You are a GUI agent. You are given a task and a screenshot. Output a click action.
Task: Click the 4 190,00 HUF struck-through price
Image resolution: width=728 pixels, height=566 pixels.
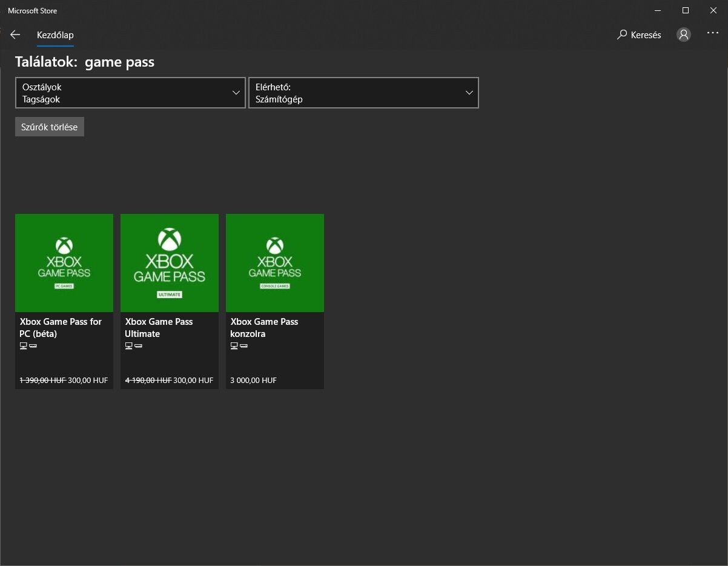coord(148,381)
